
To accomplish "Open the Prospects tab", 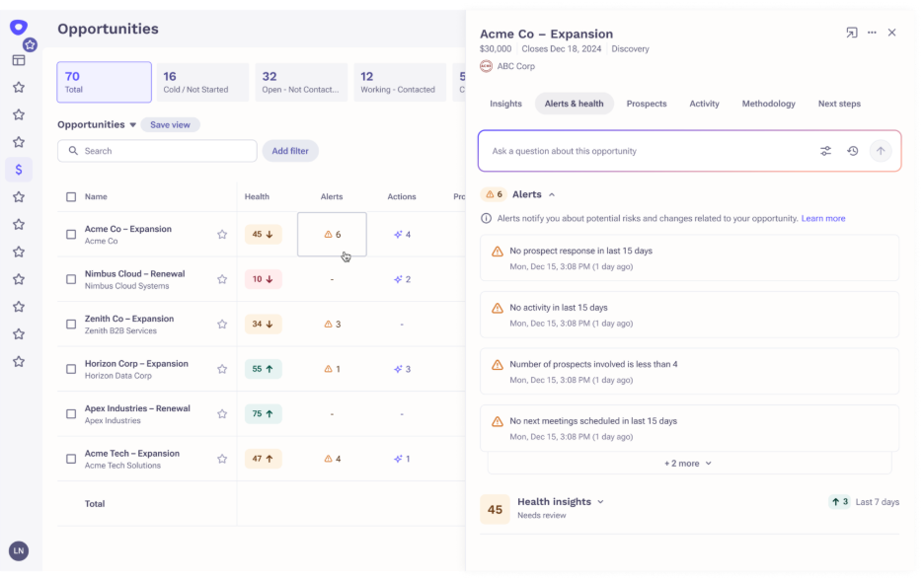I will click(647, 104).
